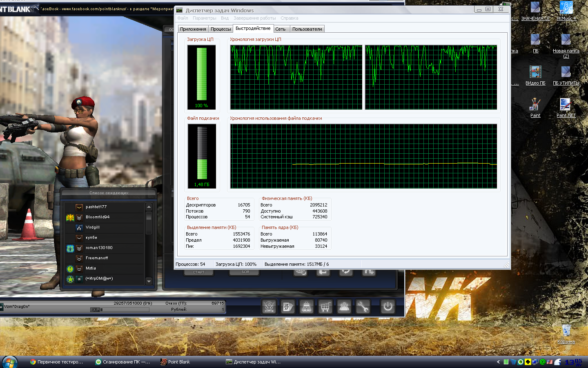Viewport: 588px width, 368px height.
Task: Click the CPU load 100 % gauge
Action: (201, 77)
